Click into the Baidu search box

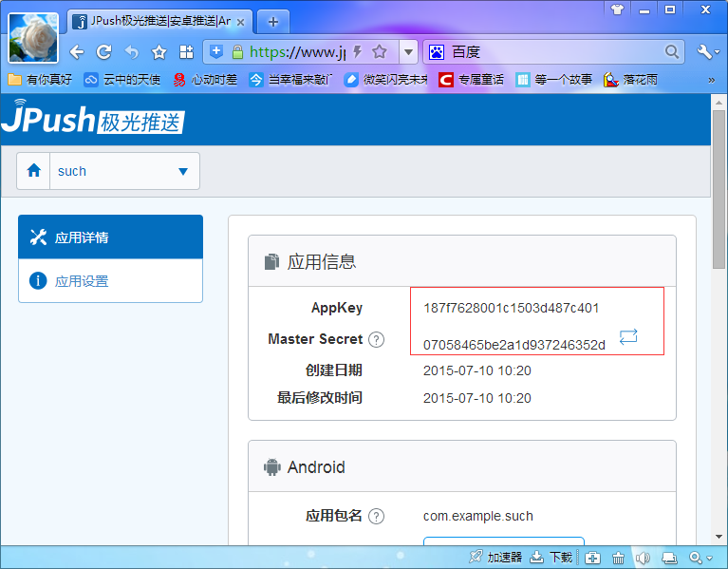pos(555,52)
